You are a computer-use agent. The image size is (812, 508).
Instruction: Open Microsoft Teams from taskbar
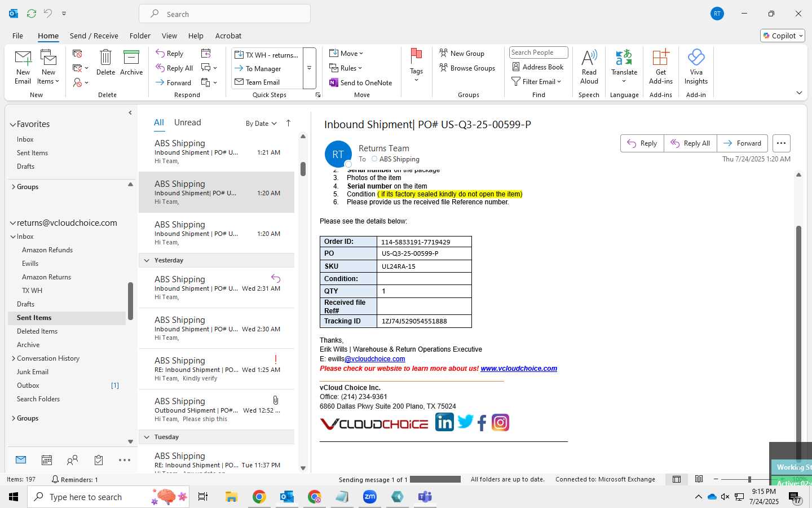[x=425, y=497]
